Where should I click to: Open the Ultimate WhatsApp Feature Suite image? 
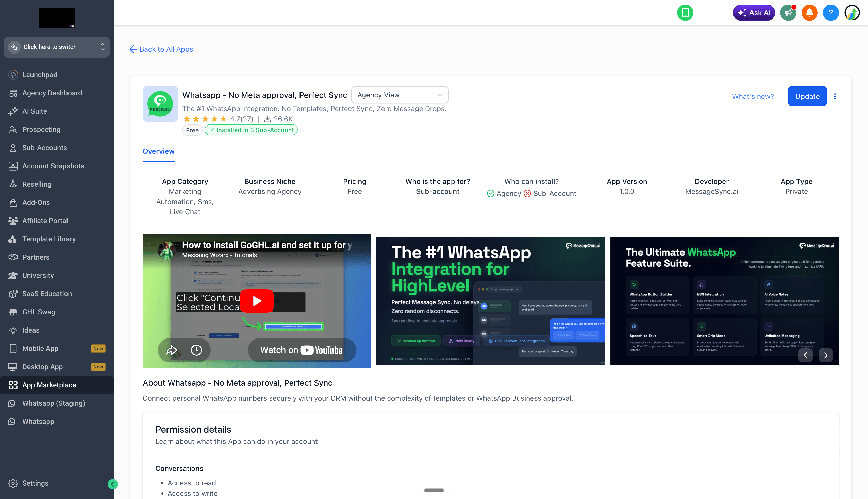(724, 301)
